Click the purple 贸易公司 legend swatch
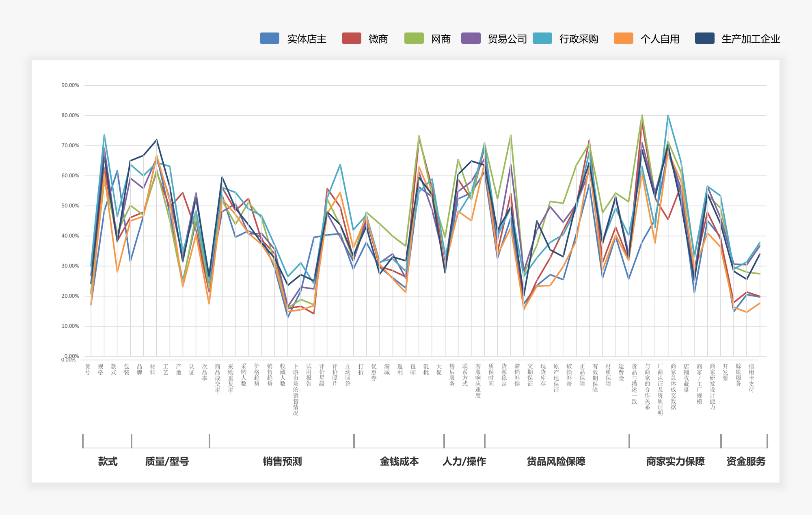Screen dimensions: 812x515 pyautogui.click(x=471, y=38)
